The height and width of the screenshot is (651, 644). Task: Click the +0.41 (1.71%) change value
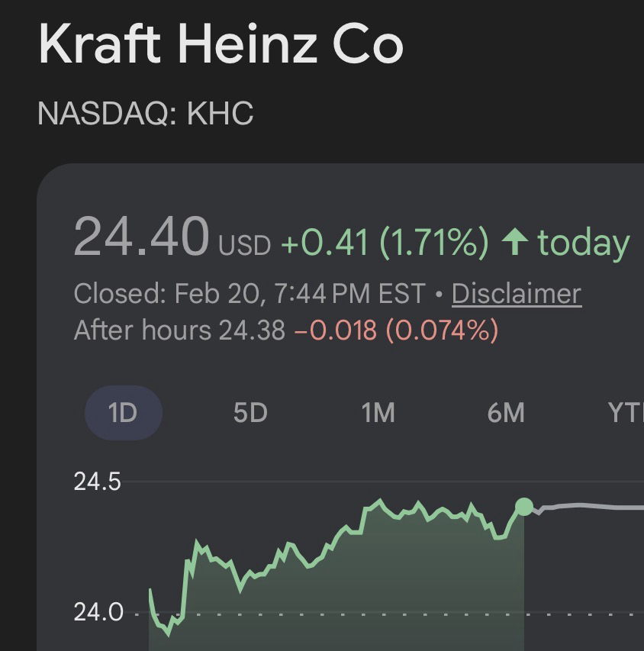click(x=384, y=243)
